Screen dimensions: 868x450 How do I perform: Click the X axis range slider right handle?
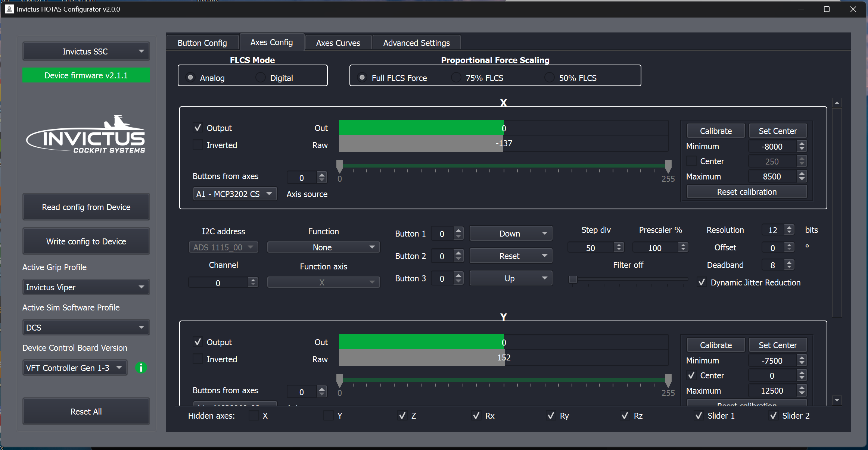pyautogui.click(x=668, y=166)
